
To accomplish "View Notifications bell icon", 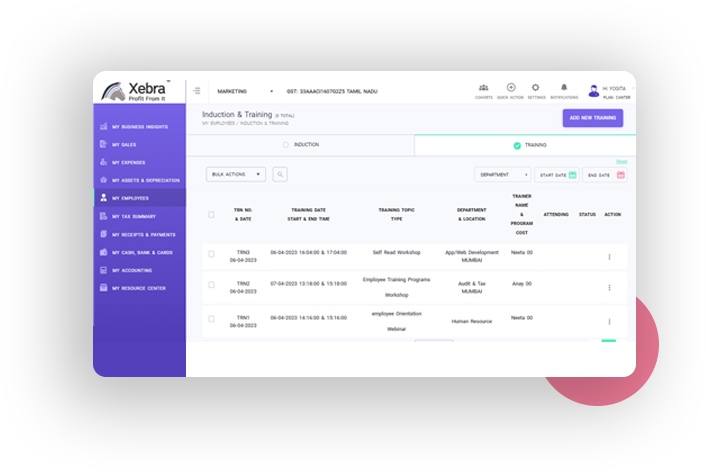I will click(x=564, y=89).
